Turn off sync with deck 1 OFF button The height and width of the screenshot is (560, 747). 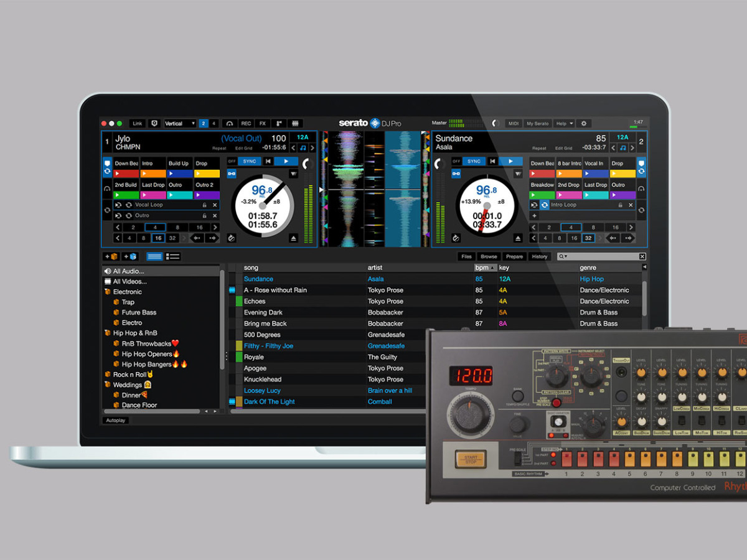point(232,161)
